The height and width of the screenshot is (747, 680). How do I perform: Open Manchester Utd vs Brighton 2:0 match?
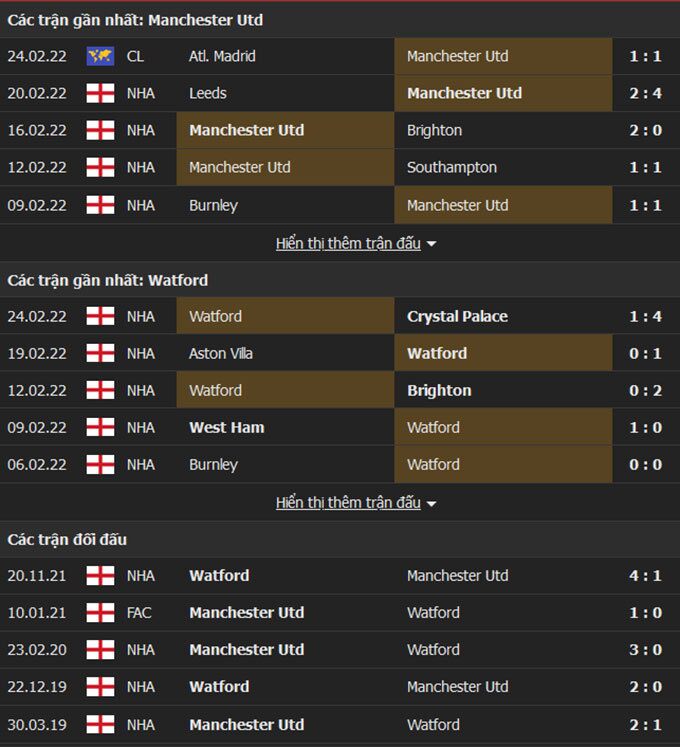646,130
